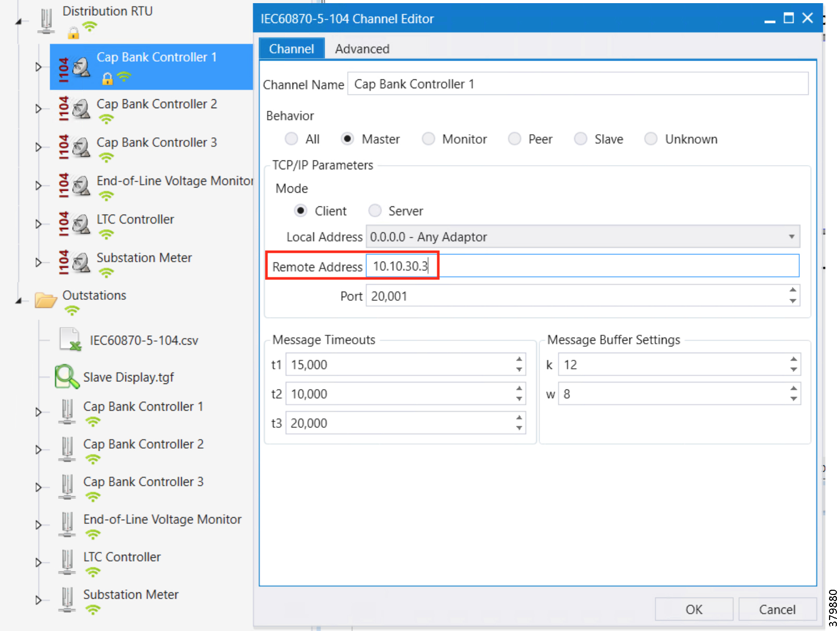The height and width of the screenshot is (631, 840).
Task: Confirm with the OK button
Action: pos(694,609)
